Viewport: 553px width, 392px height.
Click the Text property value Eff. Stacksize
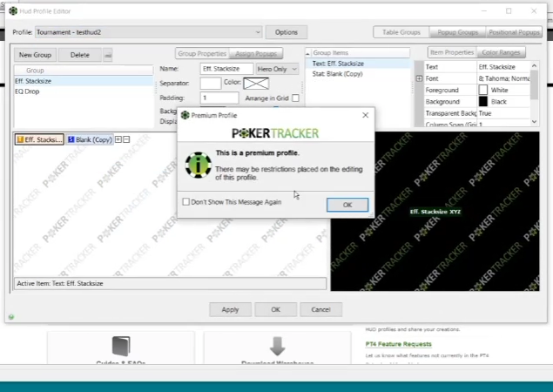click(x=496, y=67)
